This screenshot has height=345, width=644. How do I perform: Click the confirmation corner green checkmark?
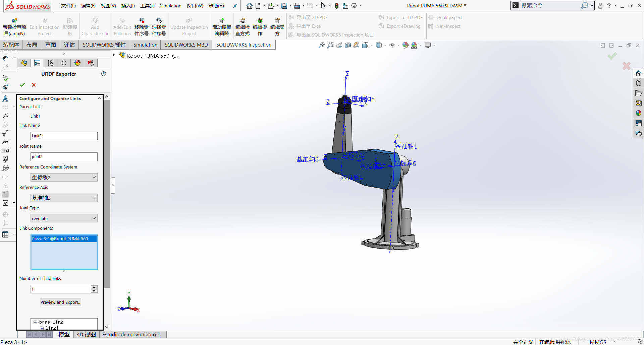pos(612,56)
